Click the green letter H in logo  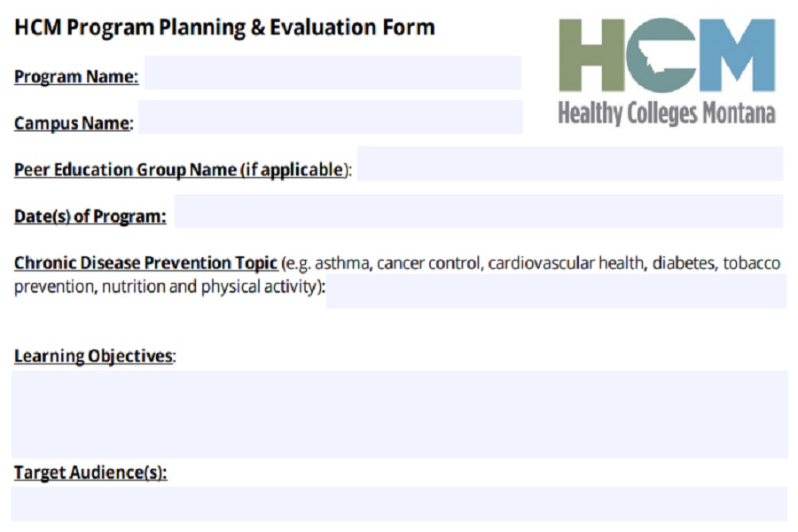click(591, 55)
